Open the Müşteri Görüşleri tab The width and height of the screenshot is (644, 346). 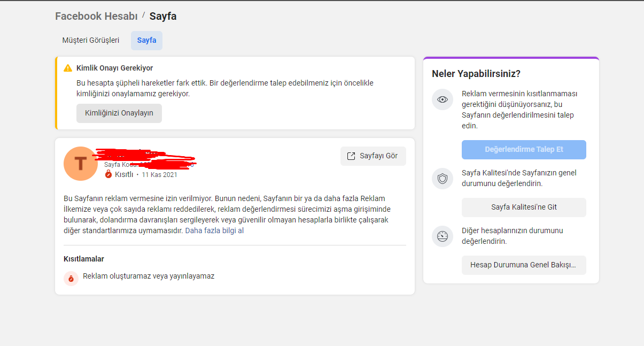[90, 40]
